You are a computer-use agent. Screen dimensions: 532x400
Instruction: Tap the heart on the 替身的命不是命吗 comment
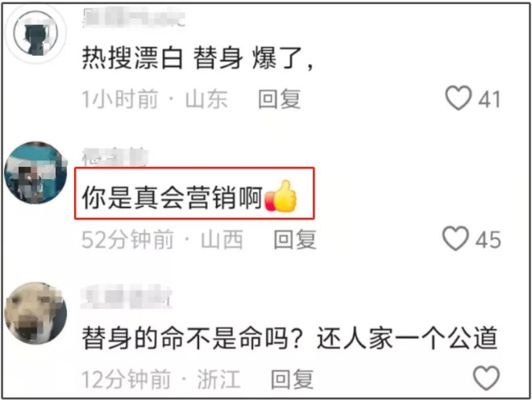point(486,378)
